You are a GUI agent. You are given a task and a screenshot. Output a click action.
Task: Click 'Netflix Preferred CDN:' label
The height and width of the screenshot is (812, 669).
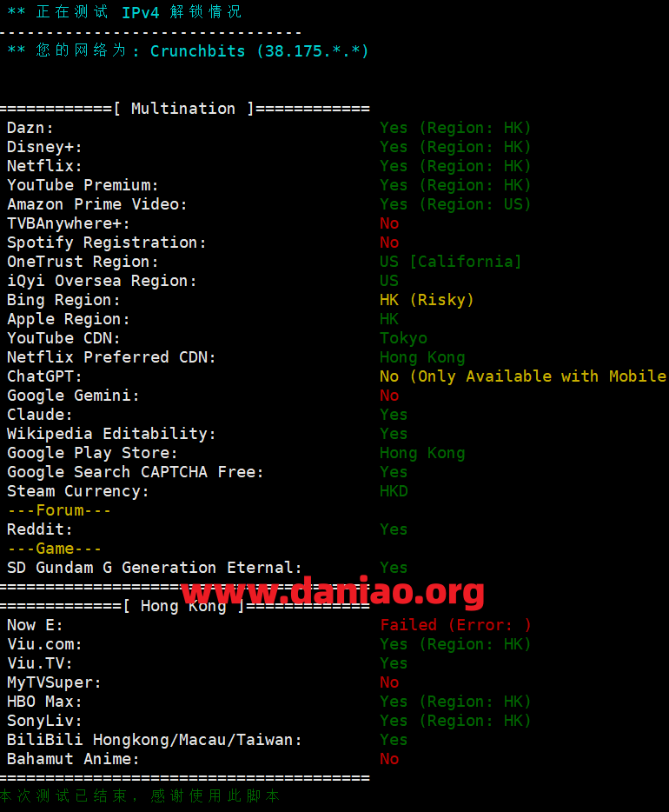(111, 358)
